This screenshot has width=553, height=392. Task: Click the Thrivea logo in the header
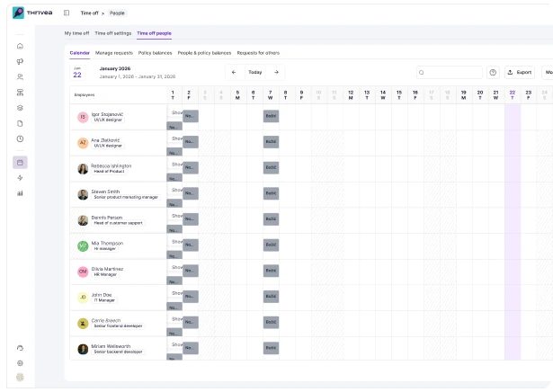pyautogui.click(x=31, y=13)
